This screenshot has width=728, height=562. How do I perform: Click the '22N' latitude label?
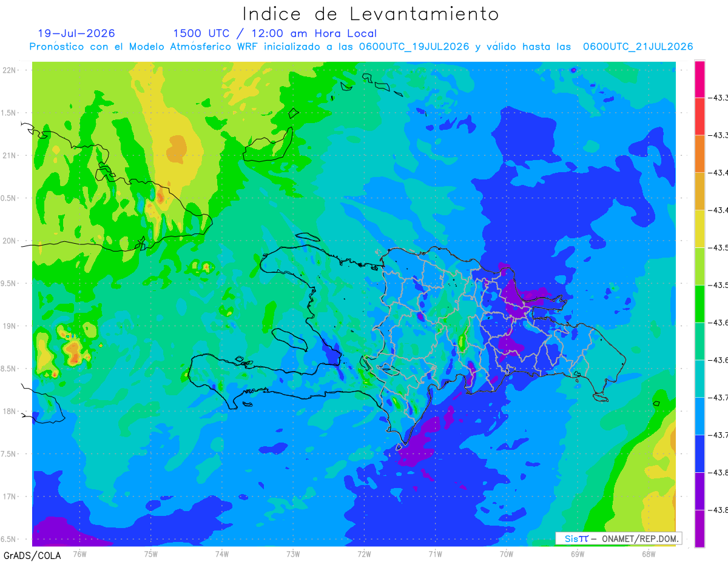coord(10,70)
